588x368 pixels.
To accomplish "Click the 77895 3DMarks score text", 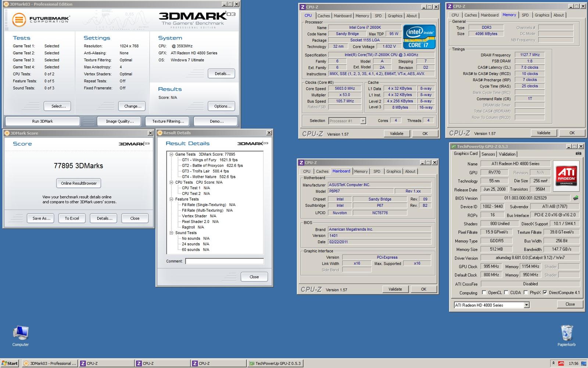I will pyautogui.click(x=78, y=166).
